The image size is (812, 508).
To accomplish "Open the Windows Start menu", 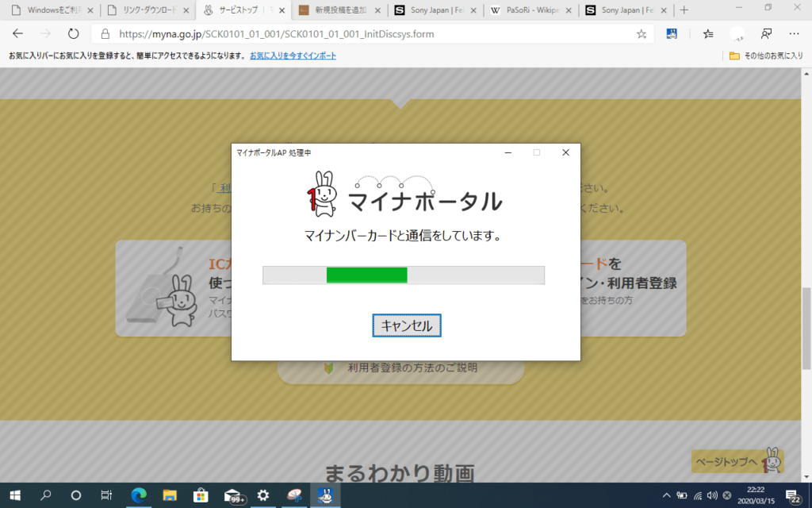I will click(x=15, y=495).
